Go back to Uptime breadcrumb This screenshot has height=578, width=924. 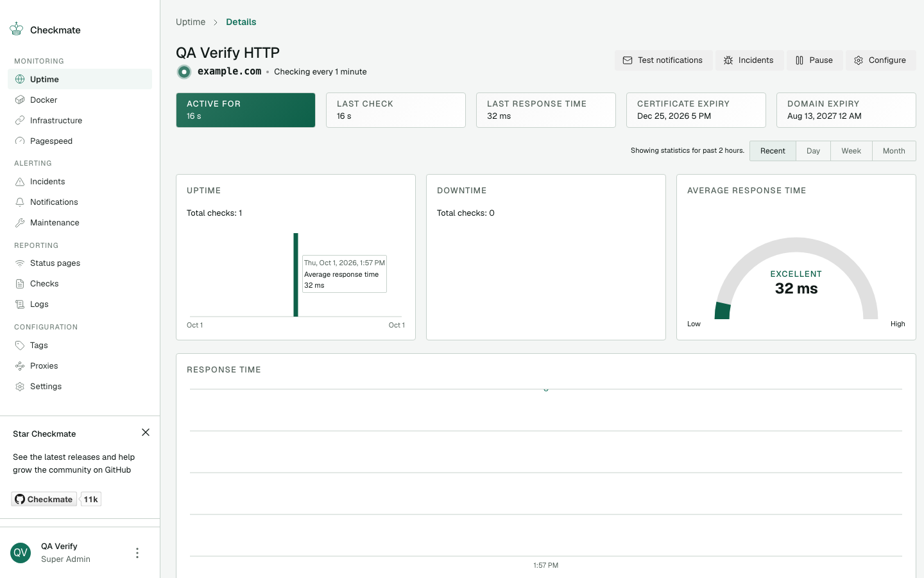click(x=191, y=22)
